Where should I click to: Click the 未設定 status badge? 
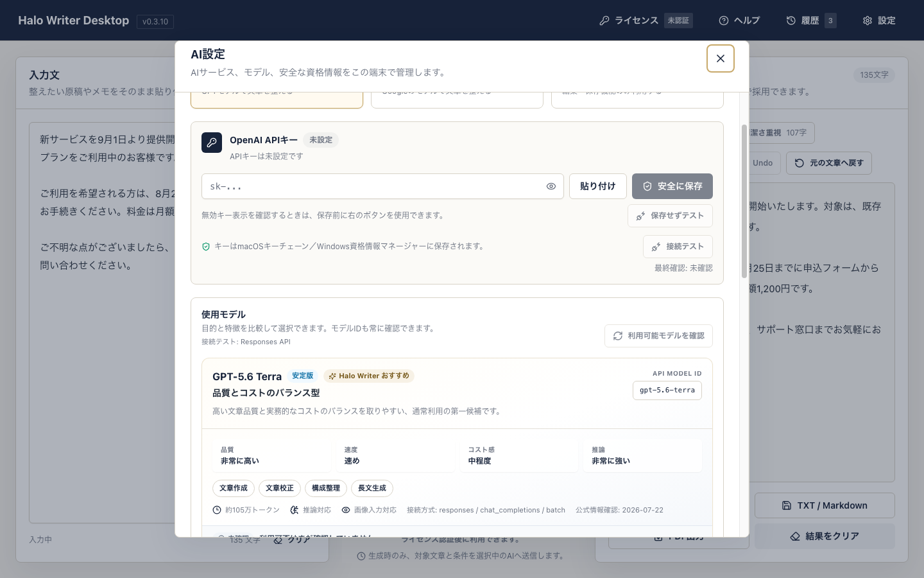321,140
